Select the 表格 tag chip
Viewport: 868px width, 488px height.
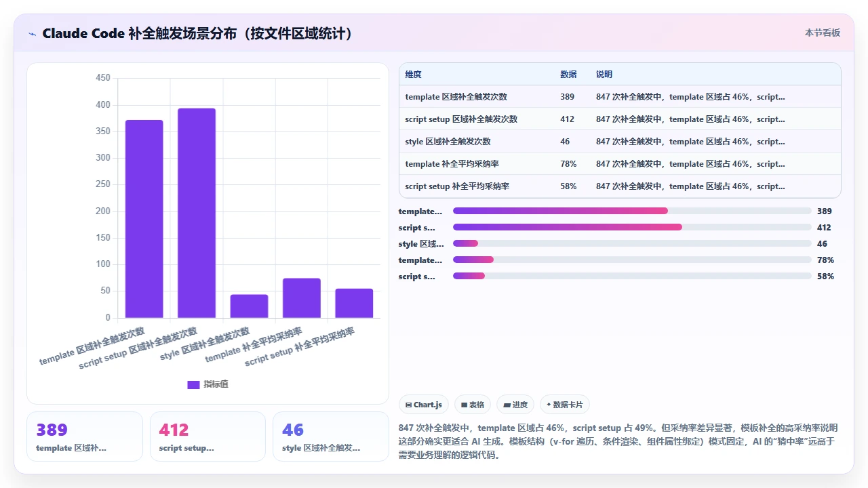tap(473, 405)
